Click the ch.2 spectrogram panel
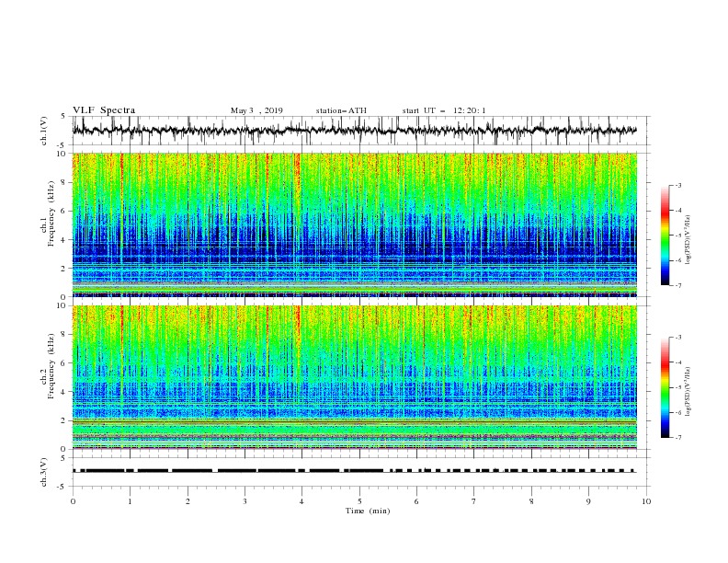 click(355, 377)
